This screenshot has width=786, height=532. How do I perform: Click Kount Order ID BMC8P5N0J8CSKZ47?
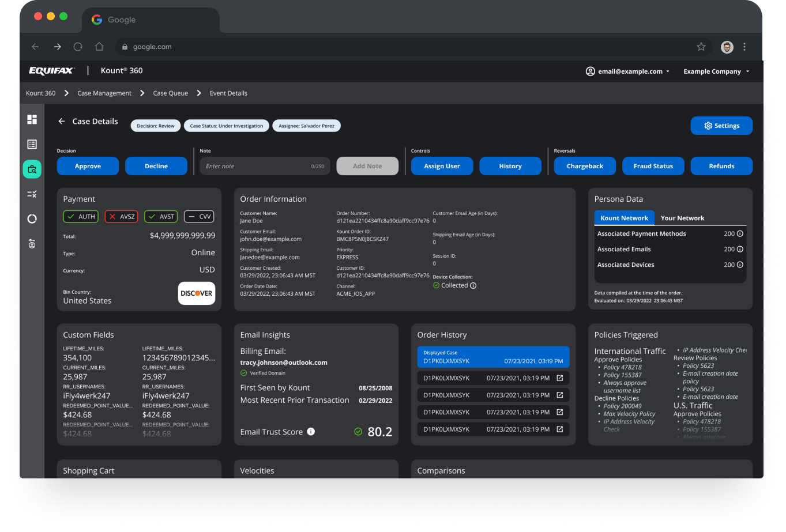point(362,239)
